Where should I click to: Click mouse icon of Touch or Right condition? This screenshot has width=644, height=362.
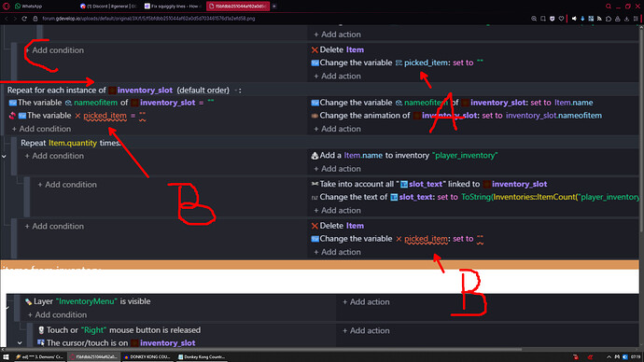pyautogui.click(x=41, y=330)
